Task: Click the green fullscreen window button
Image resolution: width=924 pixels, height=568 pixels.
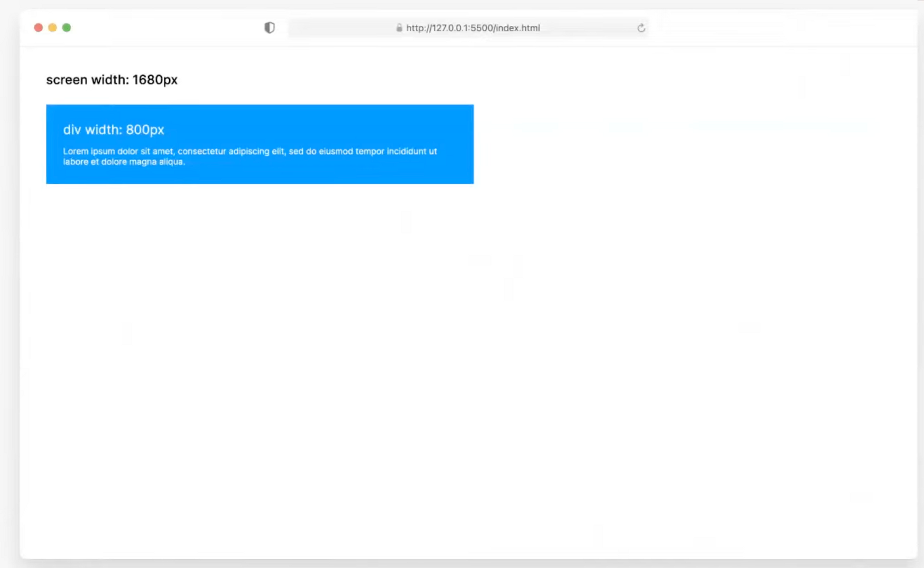Action: pyautogui.click(x=67, y=28)
